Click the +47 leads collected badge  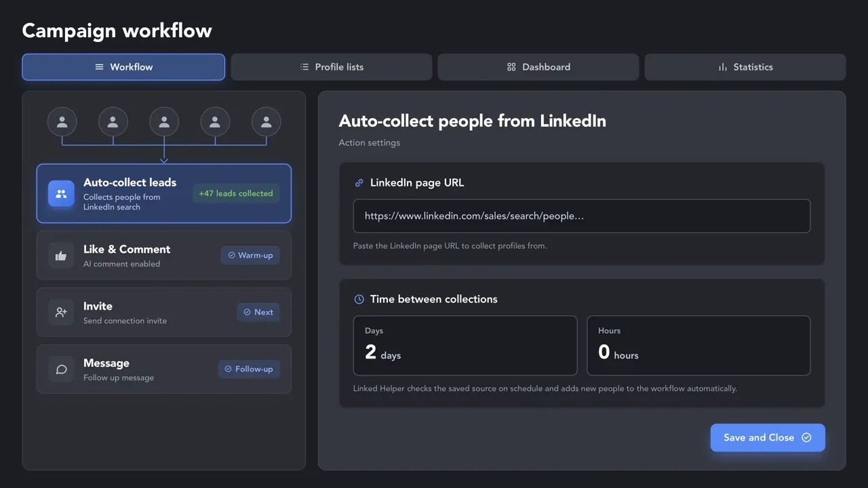coord(236,193)
